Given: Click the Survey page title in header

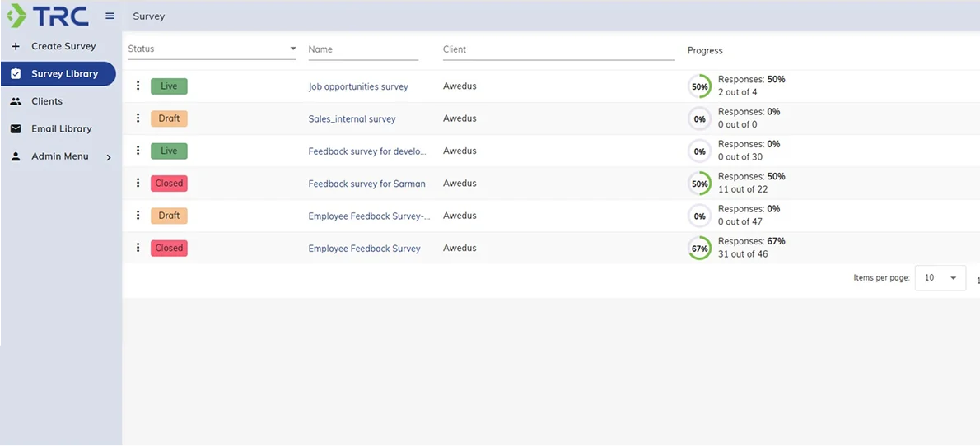Looking at the screenshot, I should click(x=149, y=16).
